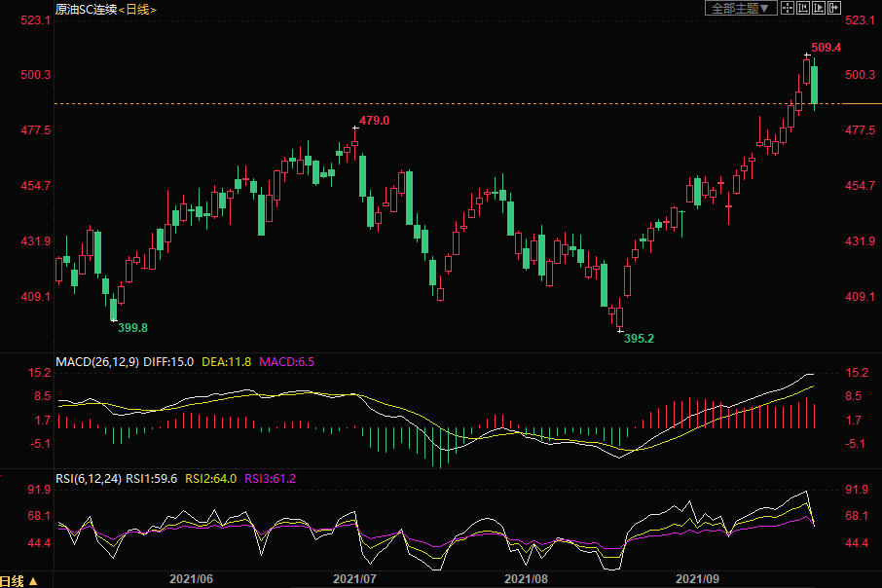Open the 全部主题 dropdown menu
The image size is (882, 588).
point(740,8)
